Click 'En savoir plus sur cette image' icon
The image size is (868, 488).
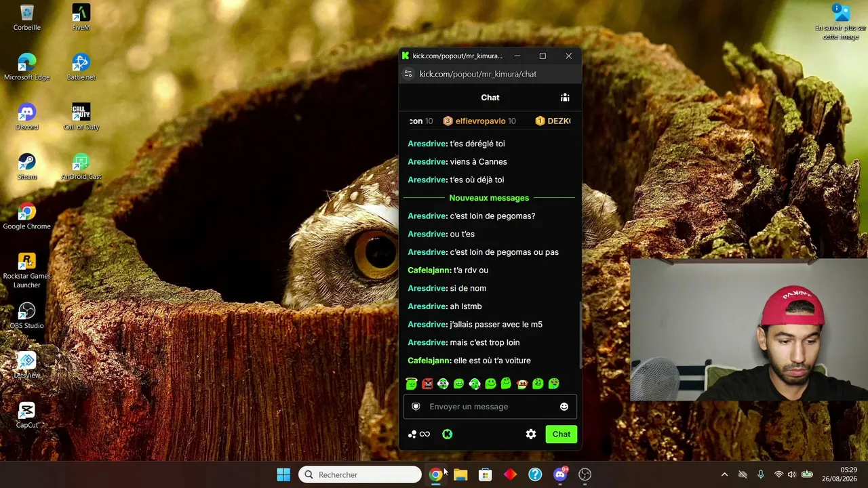[x=841, y=22]
